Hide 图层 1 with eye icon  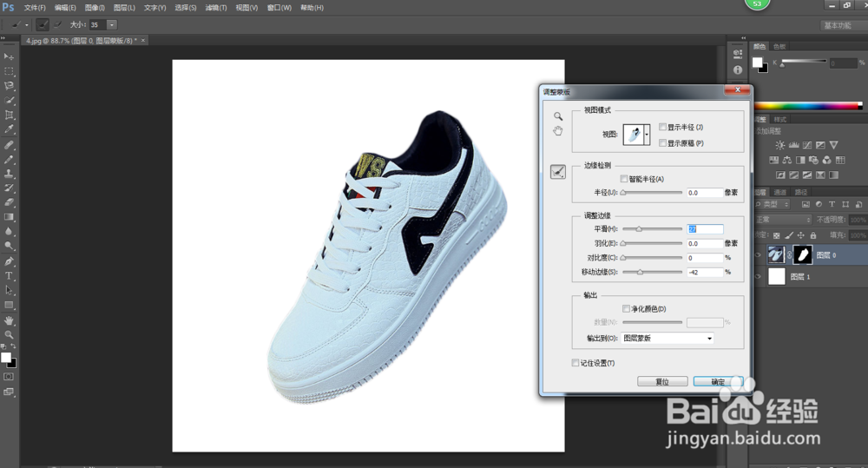coord(759,276)
